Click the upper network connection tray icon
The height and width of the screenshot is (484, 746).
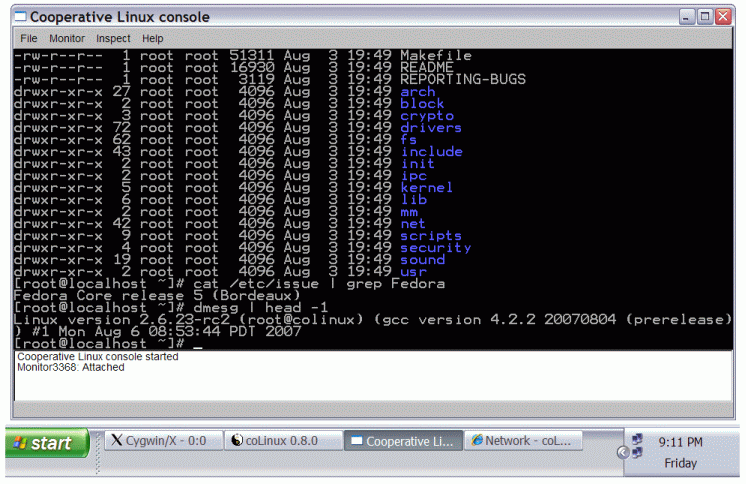tap(637, 438)
